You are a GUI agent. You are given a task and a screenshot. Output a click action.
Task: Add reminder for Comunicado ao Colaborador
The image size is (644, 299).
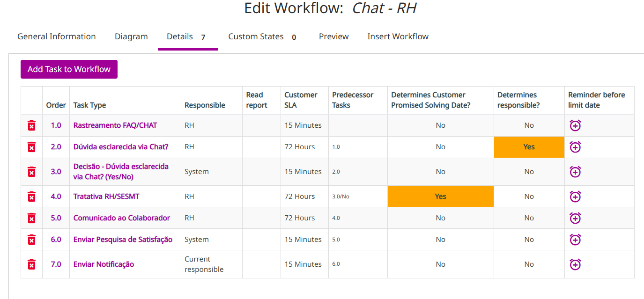(575, 218)
